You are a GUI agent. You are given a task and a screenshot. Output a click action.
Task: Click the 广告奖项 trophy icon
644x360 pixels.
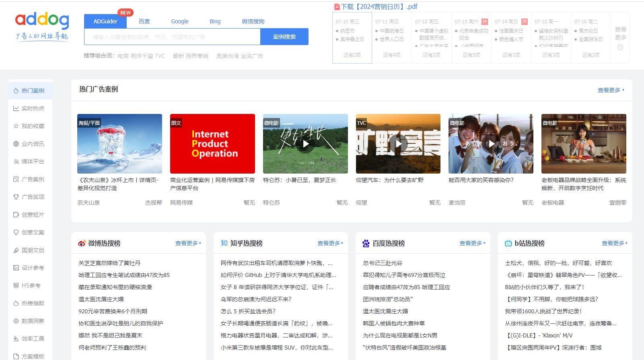pyautogui.click(x=16, y=197)
